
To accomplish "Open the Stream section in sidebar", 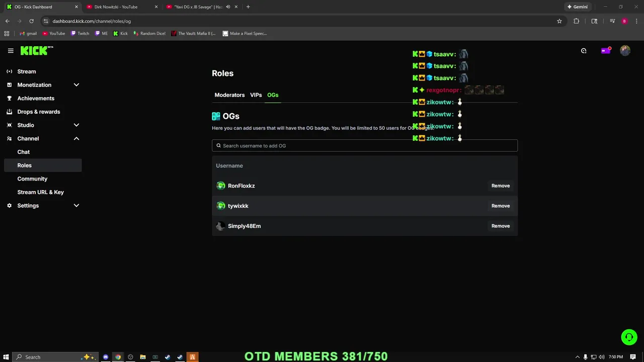I will pyautogui.click(x=27, y=71).
